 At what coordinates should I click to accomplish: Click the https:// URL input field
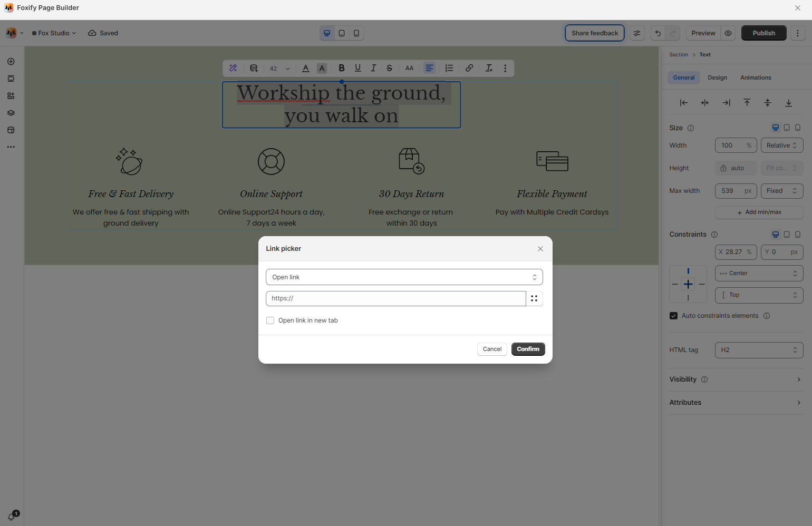coord(396,298)
